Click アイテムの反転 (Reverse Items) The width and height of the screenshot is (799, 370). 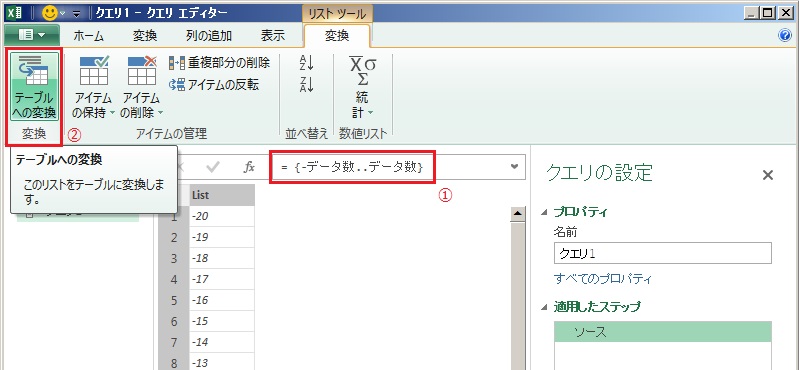[214, 85]
